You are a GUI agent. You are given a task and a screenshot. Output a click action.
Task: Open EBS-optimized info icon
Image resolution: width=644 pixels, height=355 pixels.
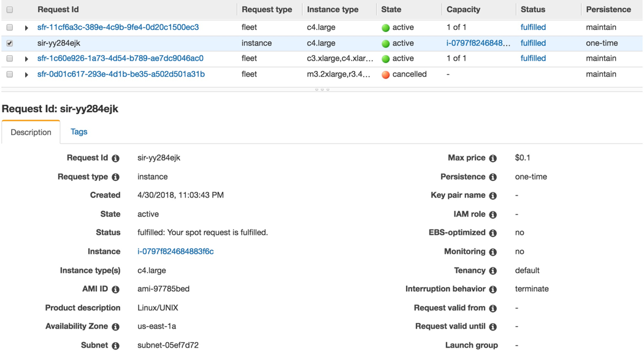point(493,233)
